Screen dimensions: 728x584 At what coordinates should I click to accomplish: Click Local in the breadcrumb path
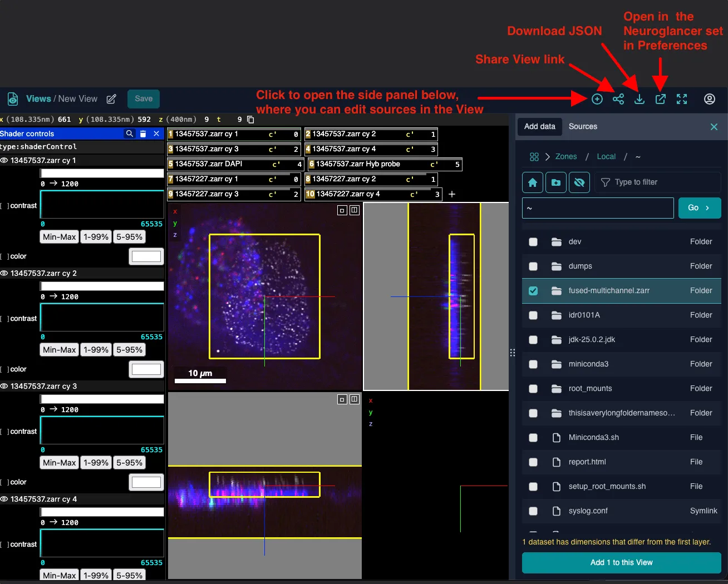click(x=606, y=157)
